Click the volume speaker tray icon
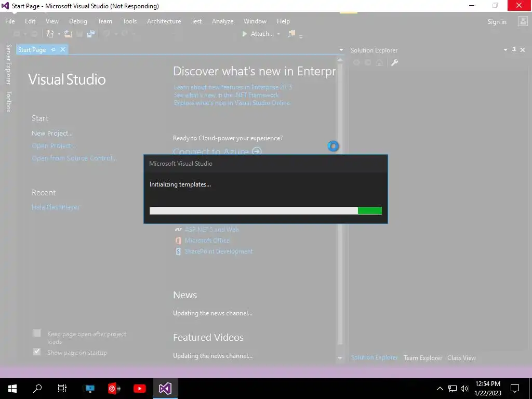 [465, 389]
